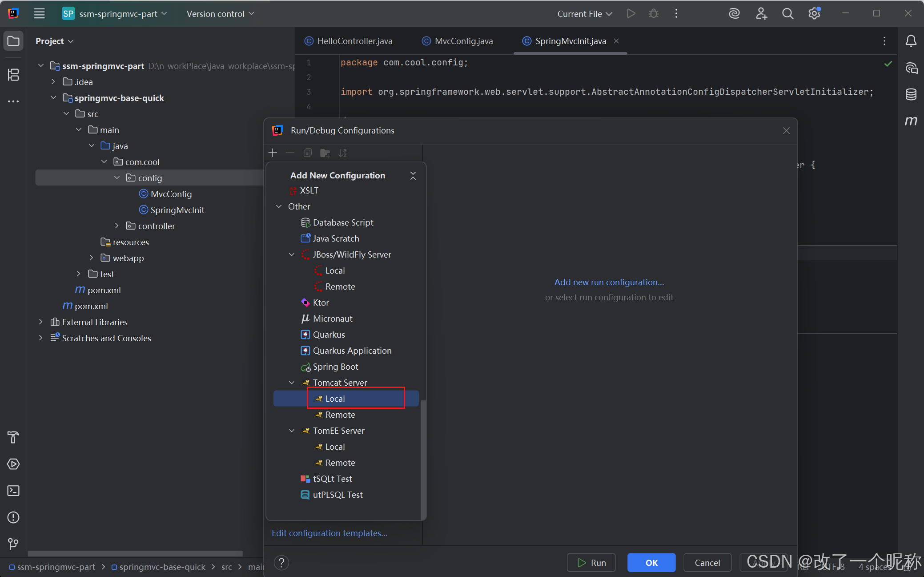Open the Maven tool window
This screenshot has height=577, width=924.
(911, 121)
